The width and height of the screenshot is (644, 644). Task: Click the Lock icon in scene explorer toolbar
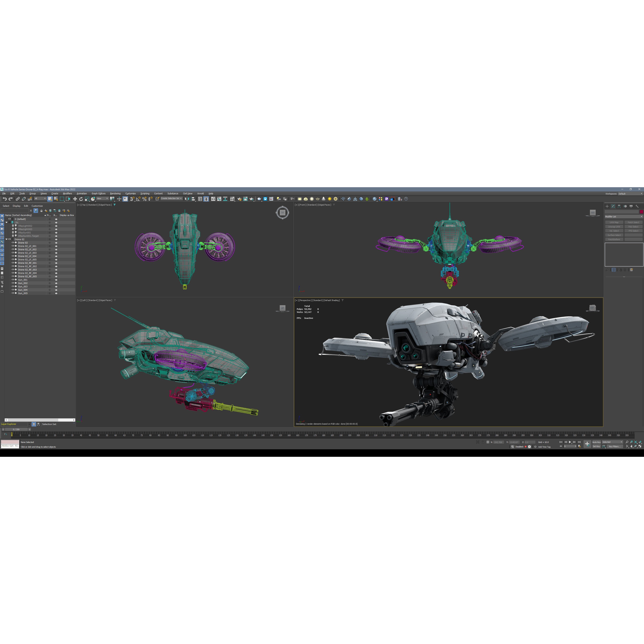[41, 211]
